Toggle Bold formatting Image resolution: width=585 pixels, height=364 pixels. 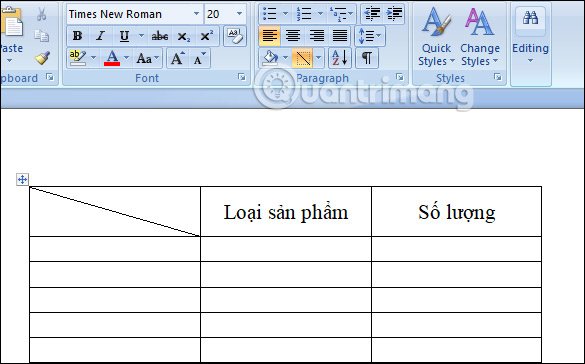pyautogui.click(x=77, y=36)
